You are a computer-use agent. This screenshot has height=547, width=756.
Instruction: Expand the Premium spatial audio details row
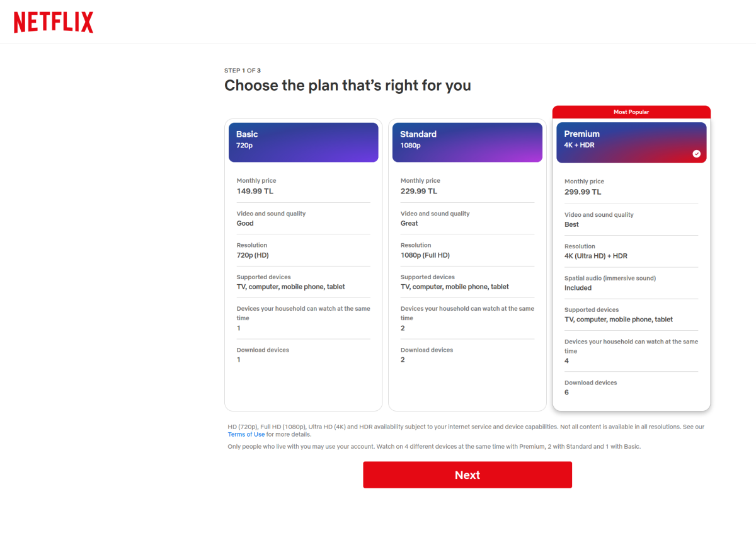click(x=631, y=282)
